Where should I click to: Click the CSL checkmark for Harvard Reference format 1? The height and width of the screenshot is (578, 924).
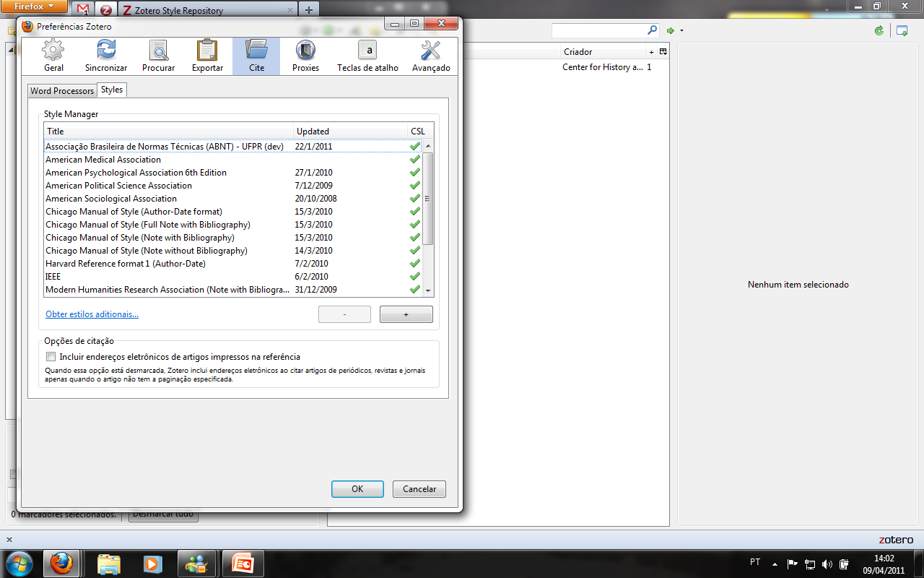point(415,264)
